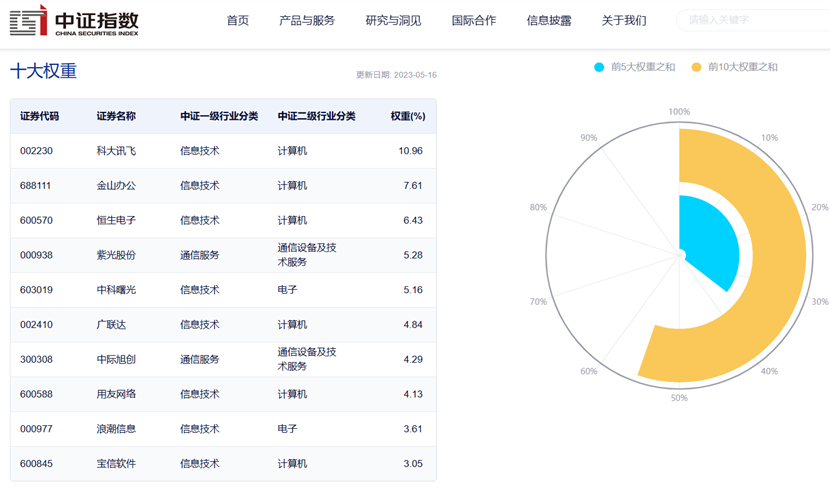Open the 首页 menu item
The image size is (830, 489).
[238, 21]
